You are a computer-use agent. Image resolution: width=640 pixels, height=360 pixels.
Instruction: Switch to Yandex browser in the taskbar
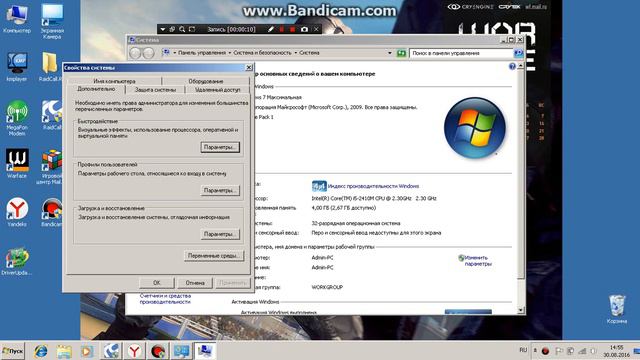click(134, 351)
